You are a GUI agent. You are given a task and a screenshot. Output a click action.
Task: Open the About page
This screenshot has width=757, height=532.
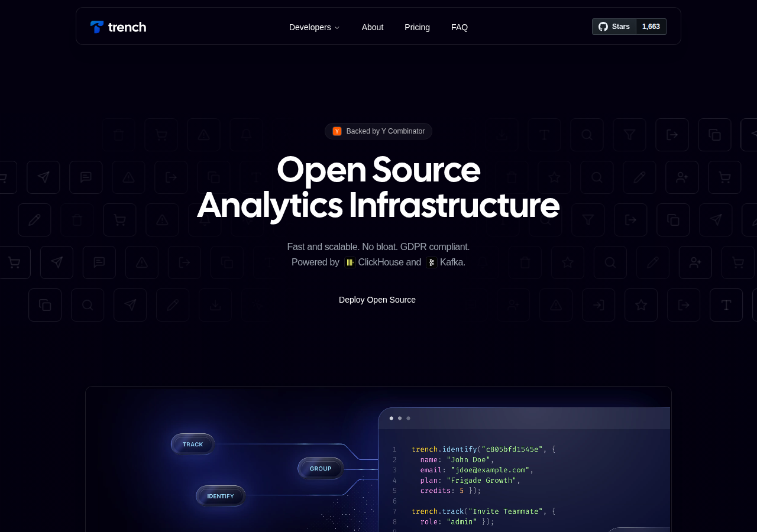tap(373, 27)
